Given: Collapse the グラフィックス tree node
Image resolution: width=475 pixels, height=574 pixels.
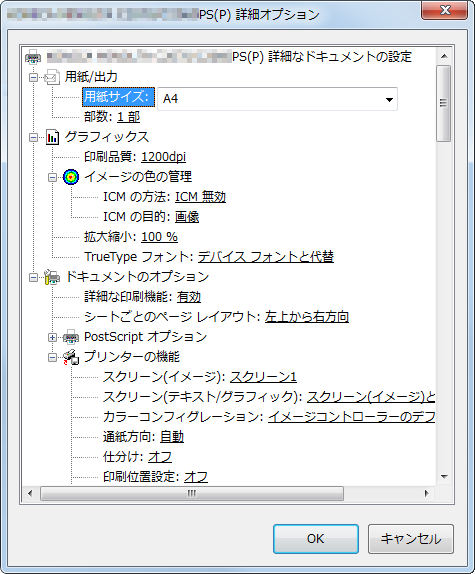Looking at the screenshot, I should pyautogui.click(x=33, y=137).
